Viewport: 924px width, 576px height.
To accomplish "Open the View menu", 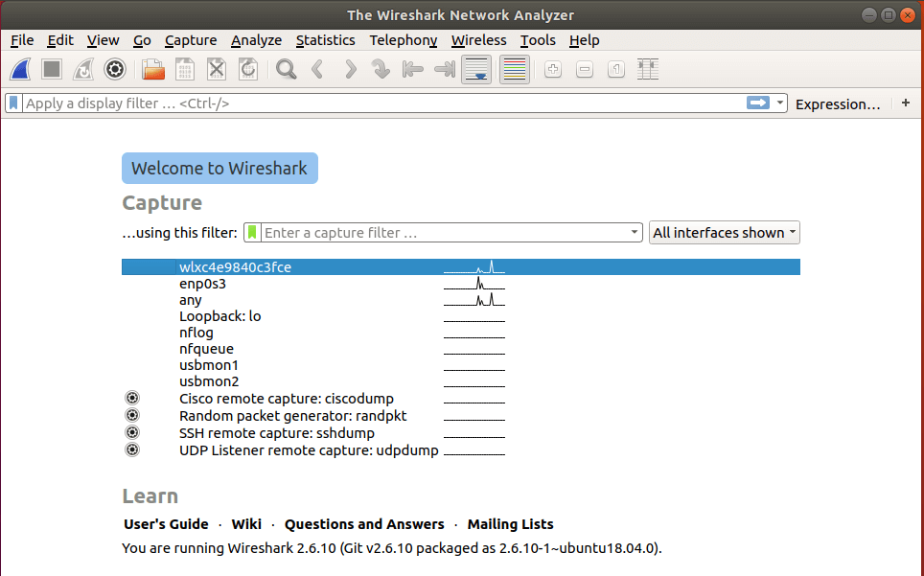I will point(104,40).
